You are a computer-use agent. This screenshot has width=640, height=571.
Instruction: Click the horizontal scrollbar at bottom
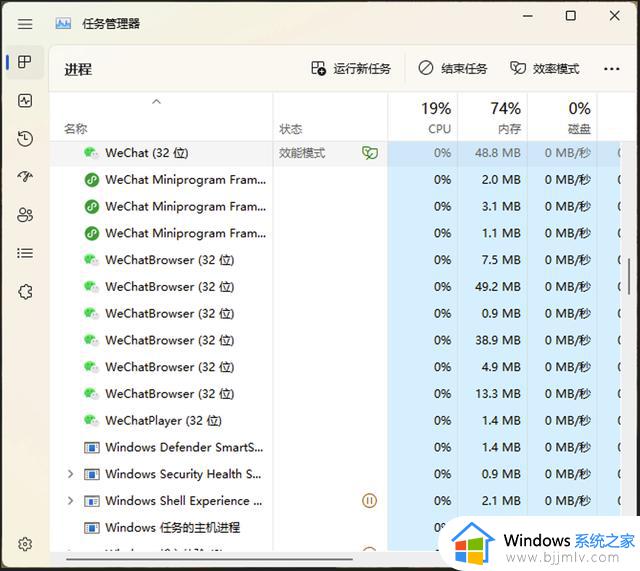[209, 559]
